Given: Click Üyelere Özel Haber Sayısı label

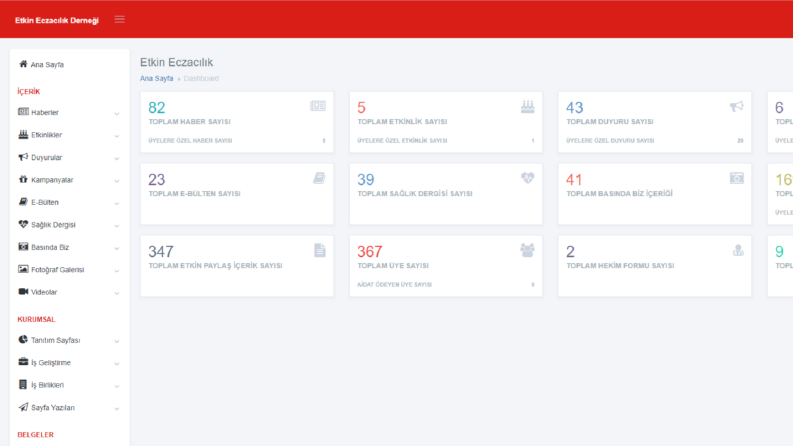Looking at the screenshot, I should coord(190,141).
